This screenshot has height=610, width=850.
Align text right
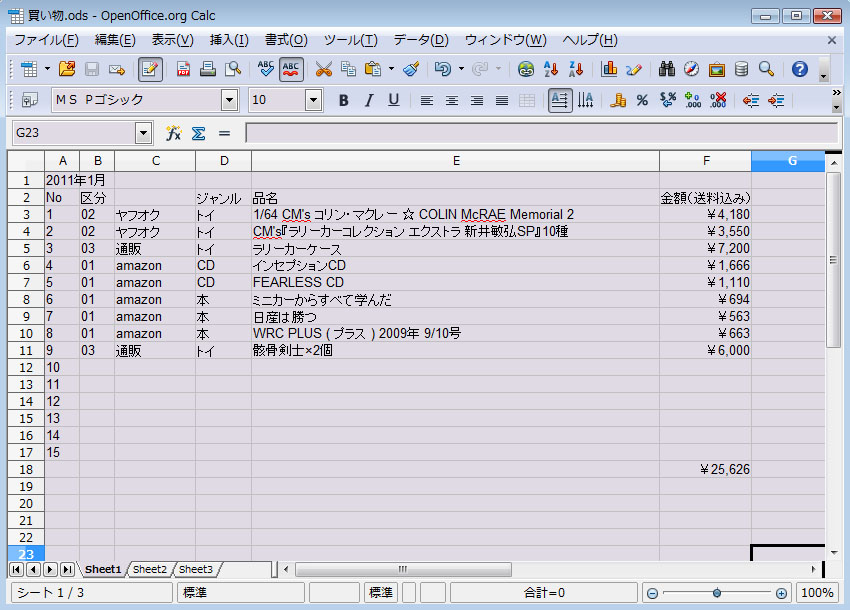click(476, 100)
